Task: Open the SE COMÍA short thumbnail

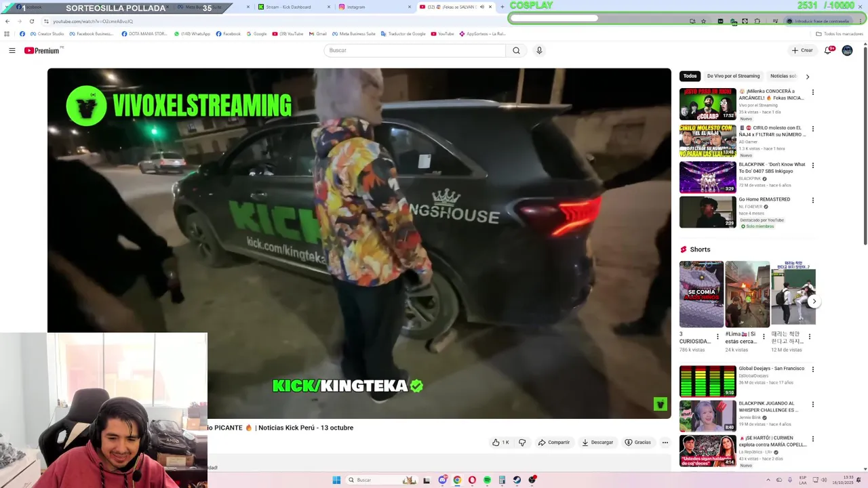Action: 701,294
